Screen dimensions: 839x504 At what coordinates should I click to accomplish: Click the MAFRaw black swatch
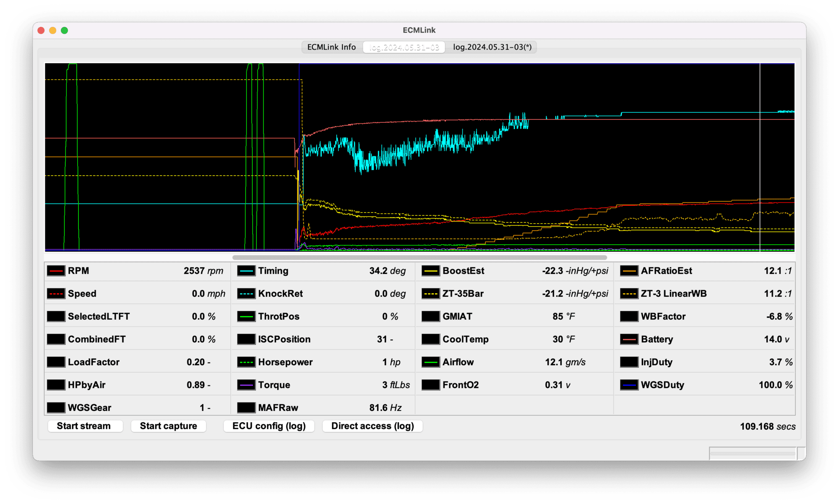point(246,408)
